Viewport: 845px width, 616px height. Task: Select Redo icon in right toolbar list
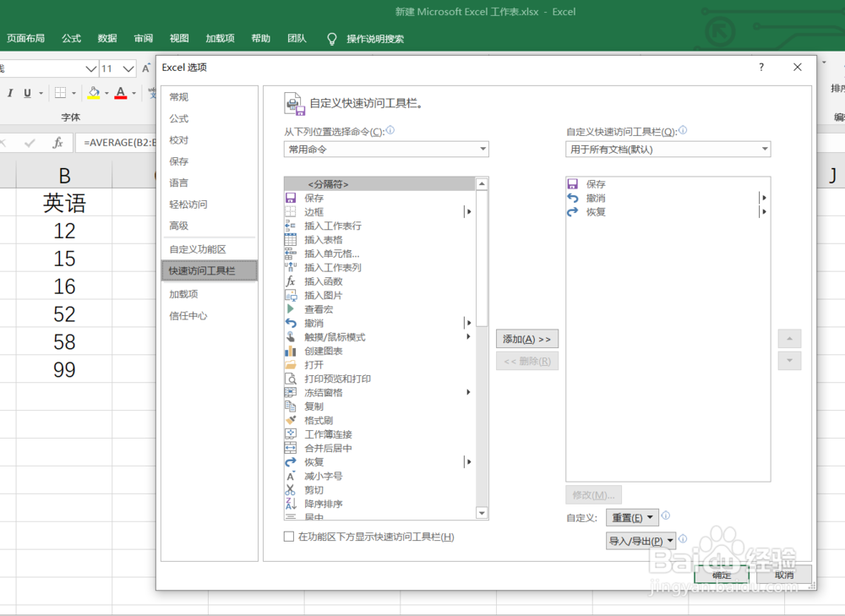click(572, 212)
